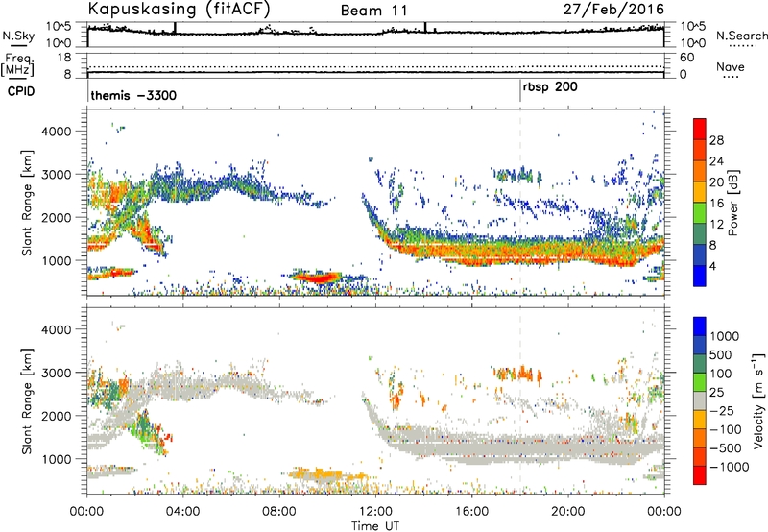The width and height of the screenshot is (768, 532).
Task: Click the 20 label on Power color bar
Action: pyautogui.click(x=716, y=182)
